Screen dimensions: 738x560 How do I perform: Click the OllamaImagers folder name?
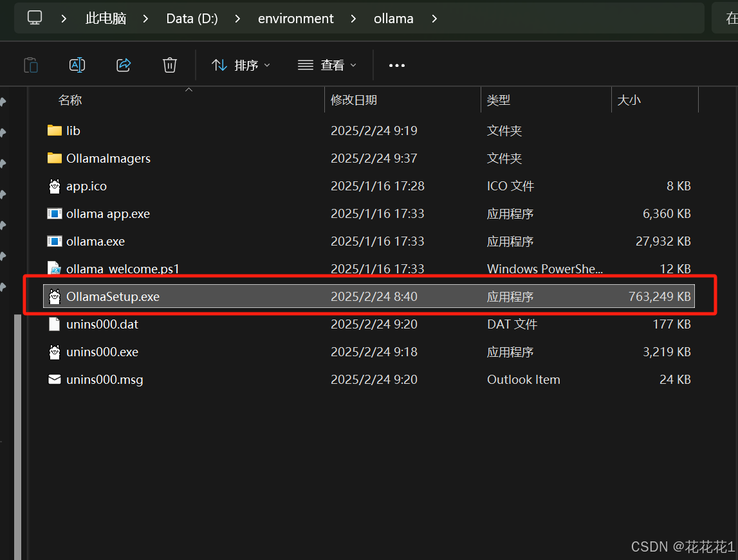[108, 158]
